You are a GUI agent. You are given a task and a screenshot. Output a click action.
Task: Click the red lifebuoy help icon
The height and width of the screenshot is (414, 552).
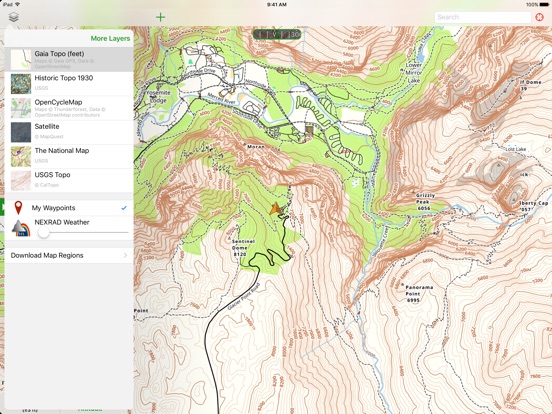tap(539, 17)
